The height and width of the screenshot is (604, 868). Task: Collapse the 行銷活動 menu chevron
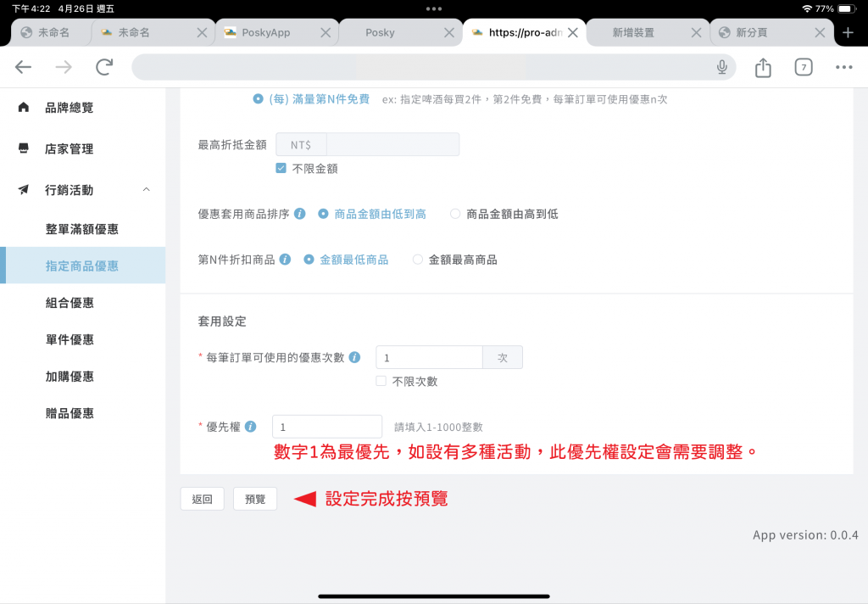[x=146, y=189]
